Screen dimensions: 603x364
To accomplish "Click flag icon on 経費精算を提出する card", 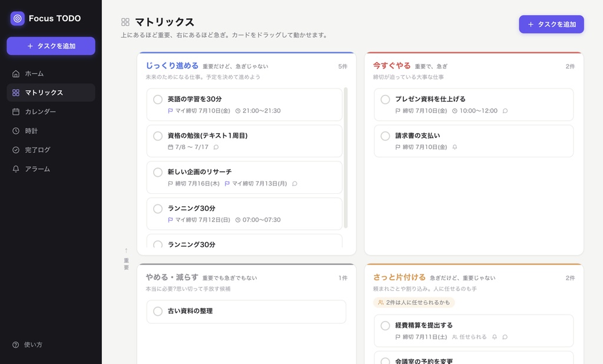I will 397,337.
